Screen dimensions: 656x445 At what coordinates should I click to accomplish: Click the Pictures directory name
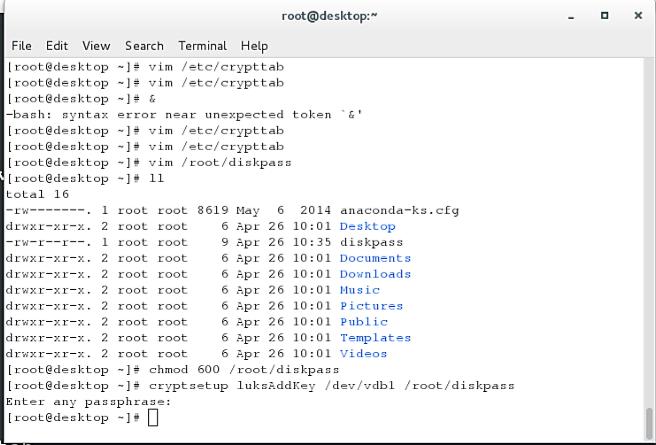click(372, 306)
